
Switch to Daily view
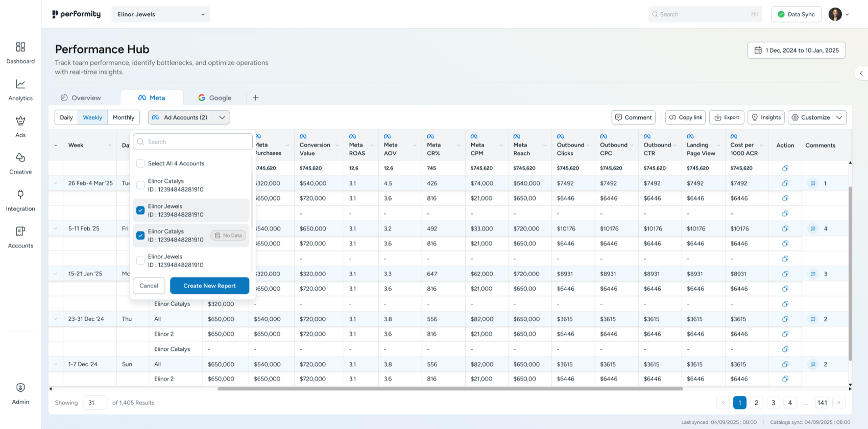pyautogui.click(x=66, y=117)
